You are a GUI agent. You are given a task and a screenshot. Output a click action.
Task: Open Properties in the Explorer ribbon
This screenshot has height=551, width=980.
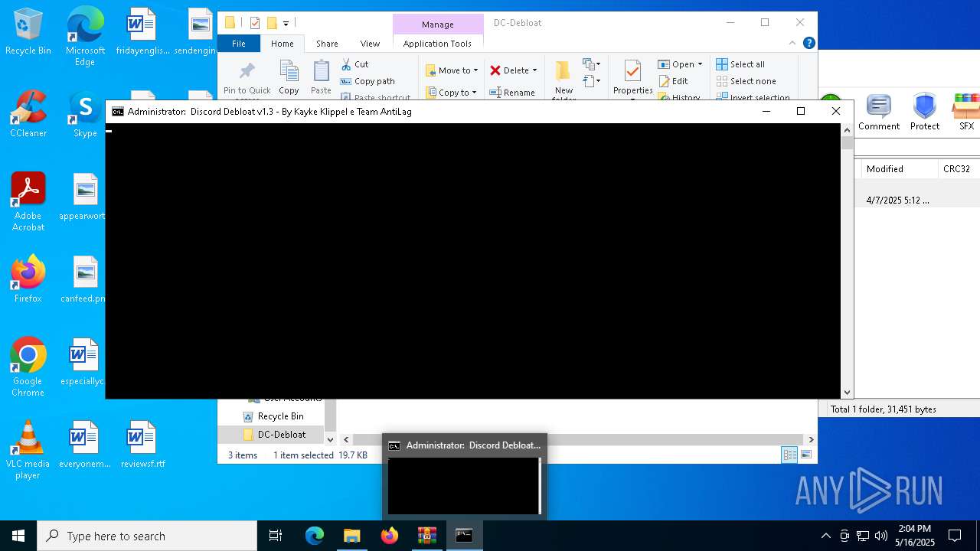point(632,78)
